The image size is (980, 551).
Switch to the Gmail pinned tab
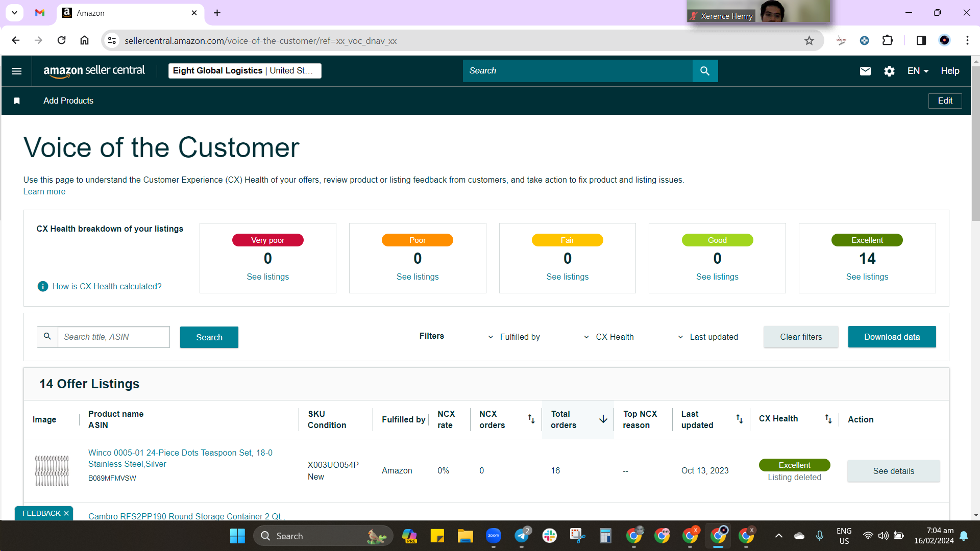(x=40, y=13)
